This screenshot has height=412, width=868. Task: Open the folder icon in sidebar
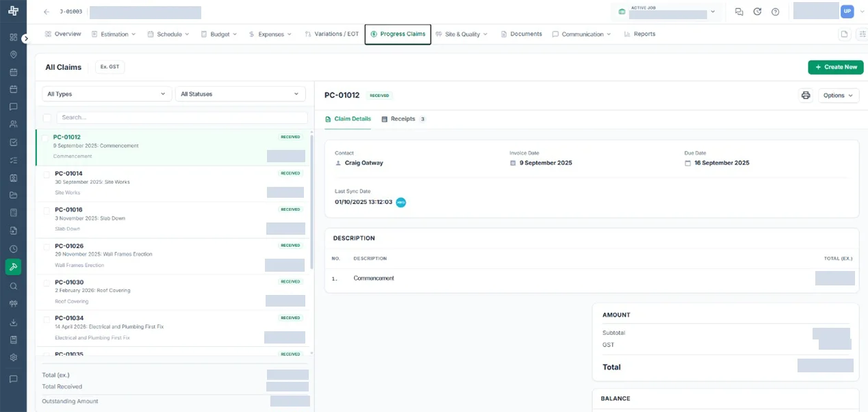pyautogui.click(x=13, y=195)
